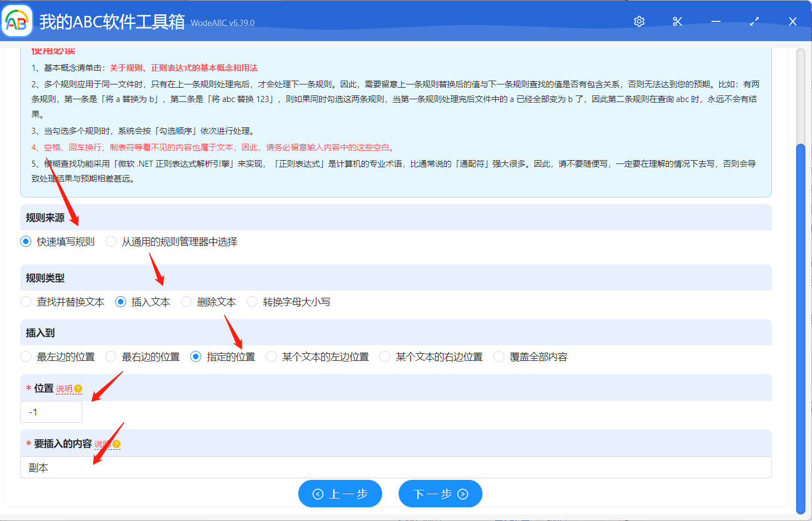Screen dimensions: 812x521
Task: Open settings via the gear icon
Action: pyautogui.click(x=639, y=21)
